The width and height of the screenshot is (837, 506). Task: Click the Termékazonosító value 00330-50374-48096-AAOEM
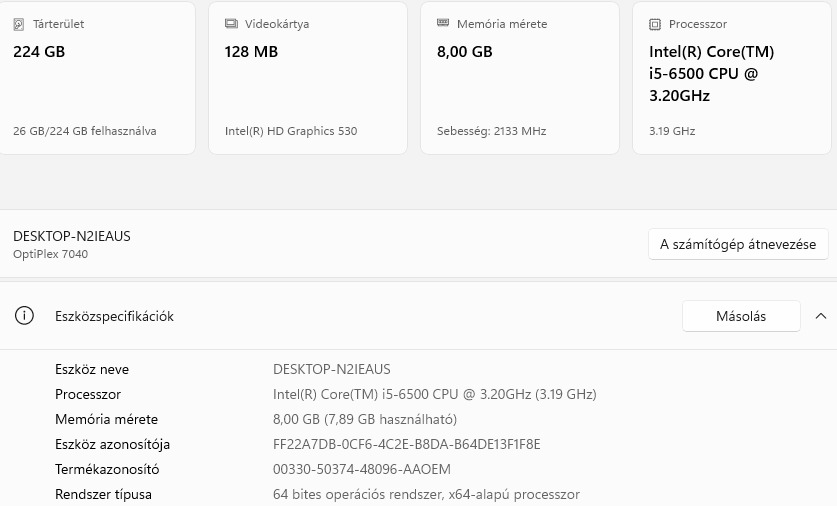coord(362,469)
